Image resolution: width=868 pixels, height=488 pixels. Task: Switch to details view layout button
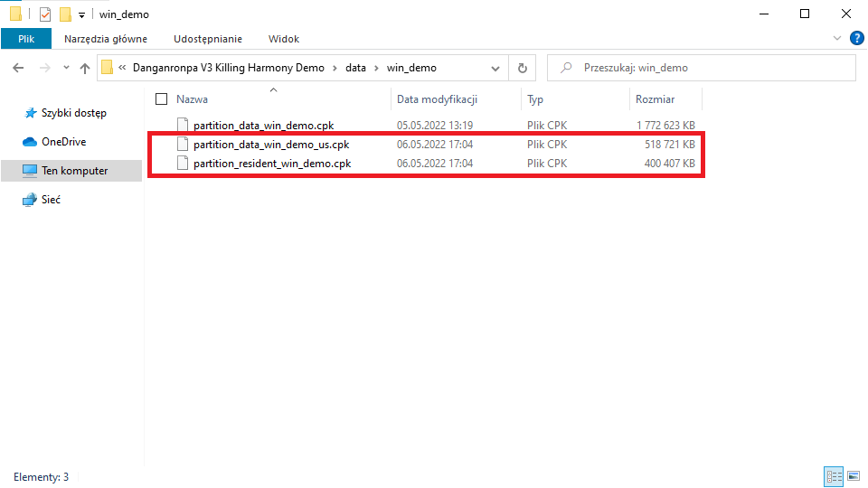point(834,476)
